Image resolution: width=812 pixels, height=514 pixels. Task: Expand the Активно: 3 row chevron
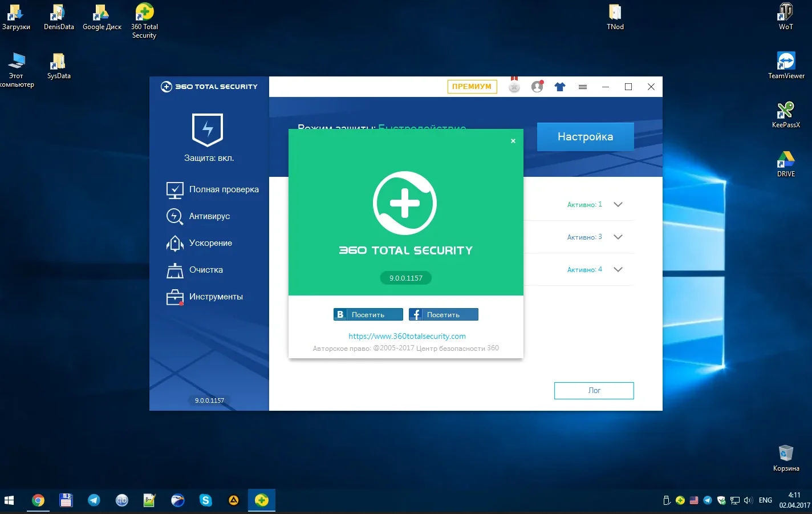[x=618, y=237]
